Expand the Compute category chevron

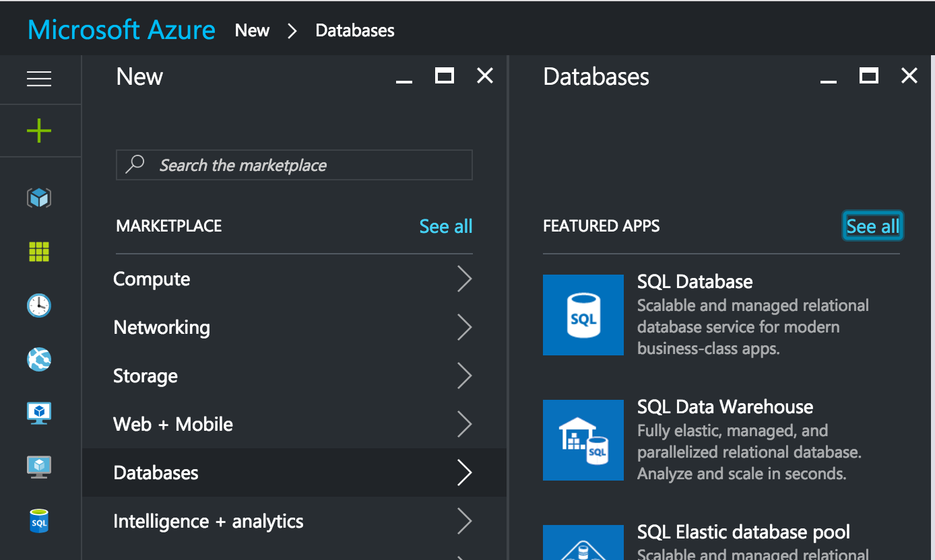pyautogui.click(x=464, y=279)
